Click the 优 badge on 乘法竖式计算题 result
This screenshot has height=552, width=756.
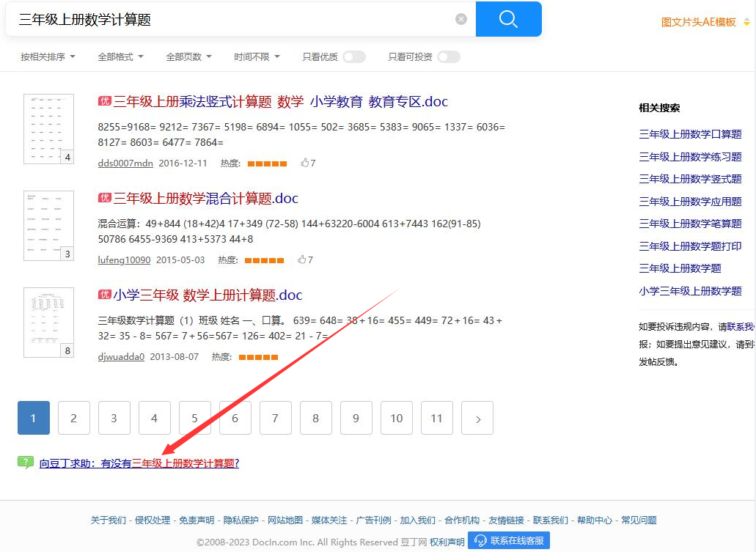pos(105,100)
